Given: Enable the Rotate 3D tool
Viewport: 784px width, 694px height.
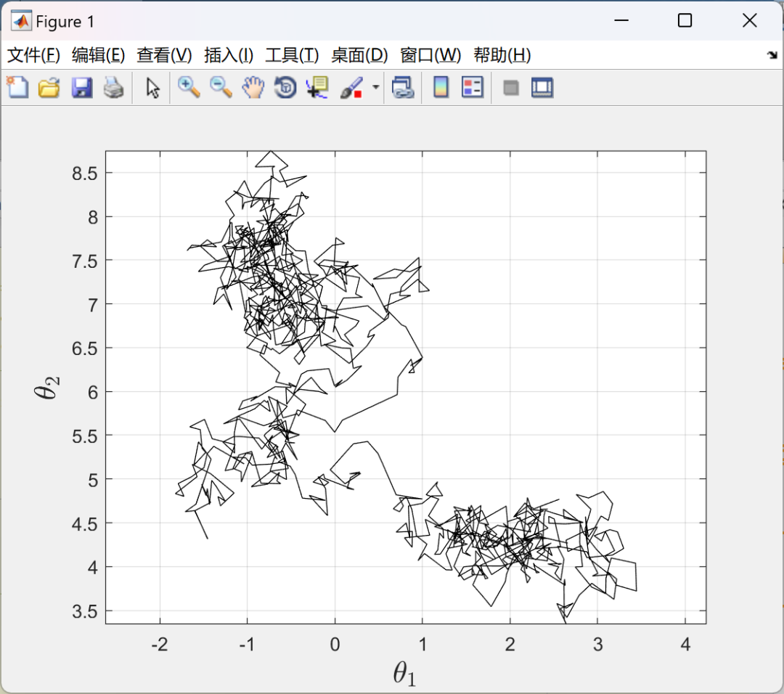Looking at the screenshot, I should tap(285, 88).
